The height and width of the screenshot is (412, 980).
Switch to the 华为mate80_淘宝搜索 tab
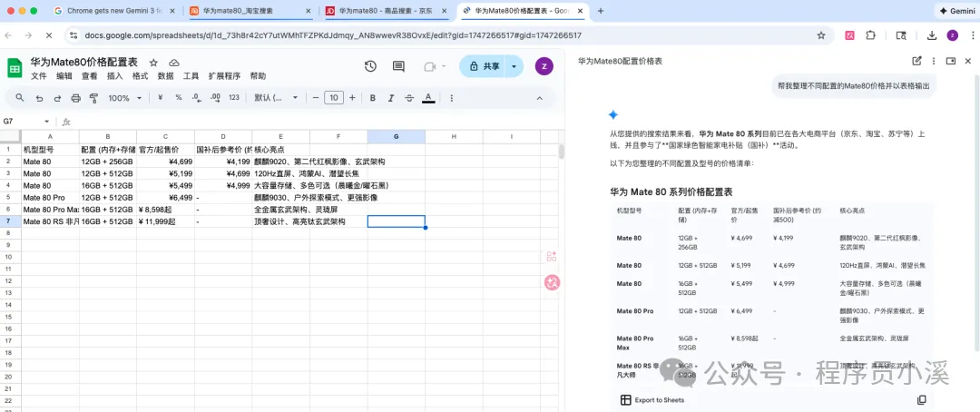click(x=250, y=11)
